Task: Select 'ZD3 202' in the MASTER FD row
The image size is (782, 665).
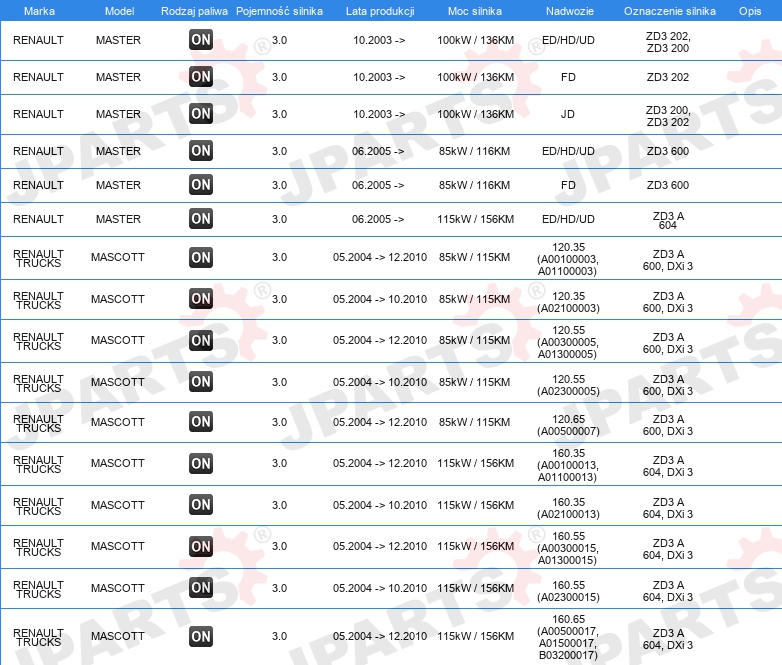Action: [x=668, y=77]
